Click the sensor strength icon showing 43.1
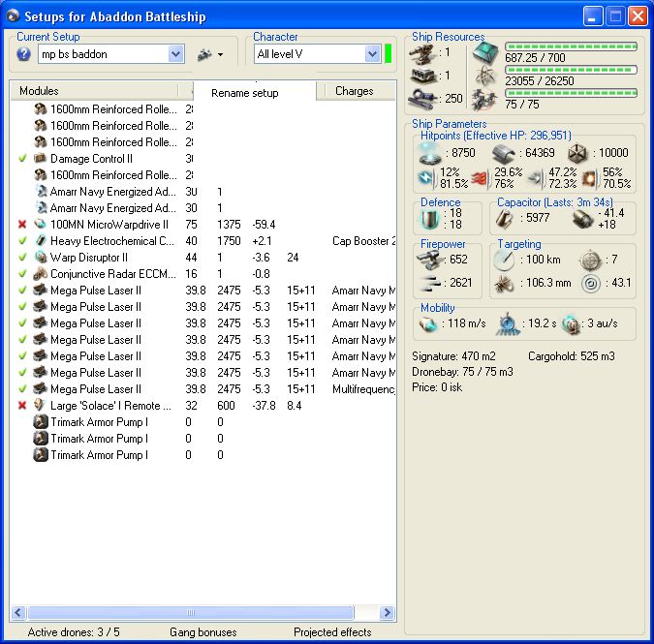The width and height of the screenshot is (654, 644). pos(591,284)
